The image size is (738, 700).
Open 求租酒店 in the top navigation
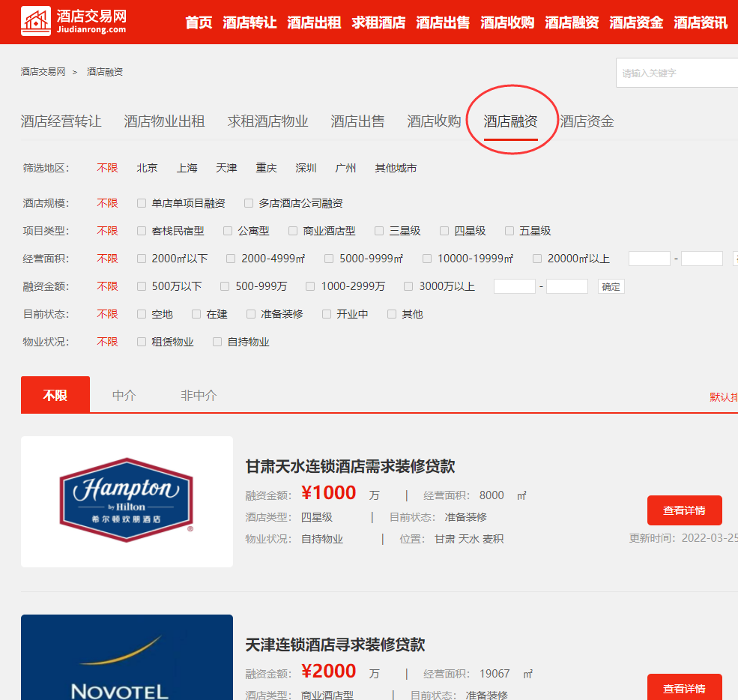378,22
